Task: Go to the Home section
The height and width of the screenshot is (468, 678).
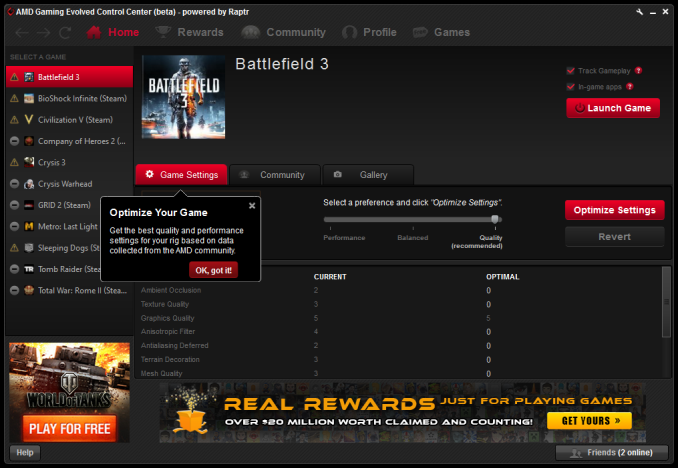Action: click(113, 32)
